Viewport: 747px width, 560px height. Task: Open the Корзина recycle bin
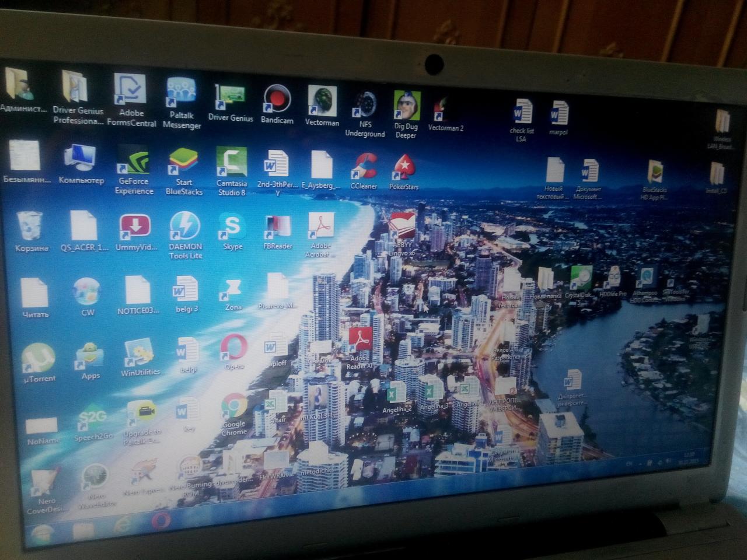(30, 226)
